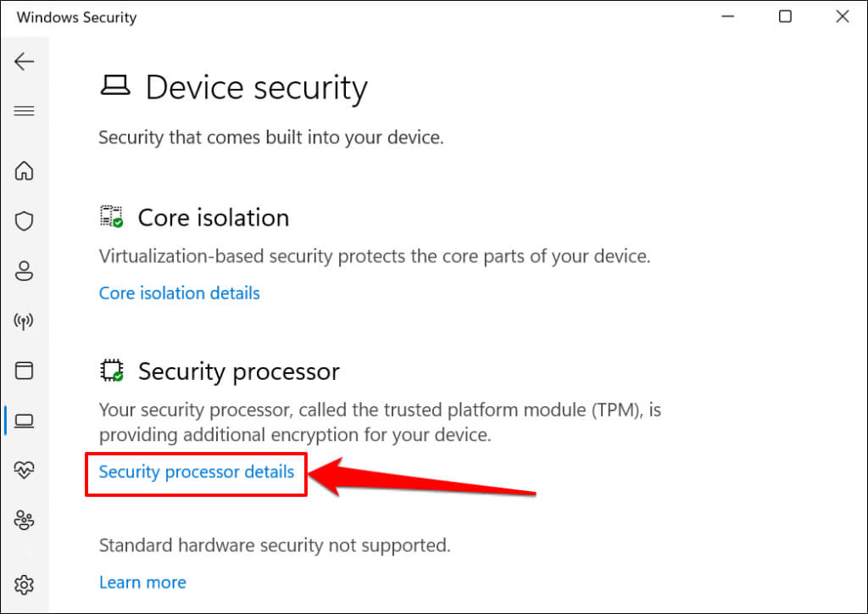The image size is (868, 614).
Task: Open Core isolation details link
Action: click(179, 293)
